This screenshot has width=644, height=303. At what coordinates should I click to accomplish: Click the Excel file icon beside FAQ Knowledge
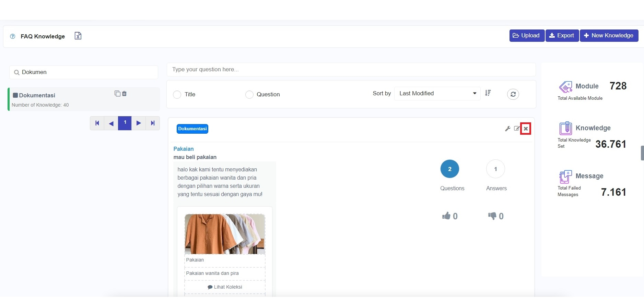click(78, 36)
